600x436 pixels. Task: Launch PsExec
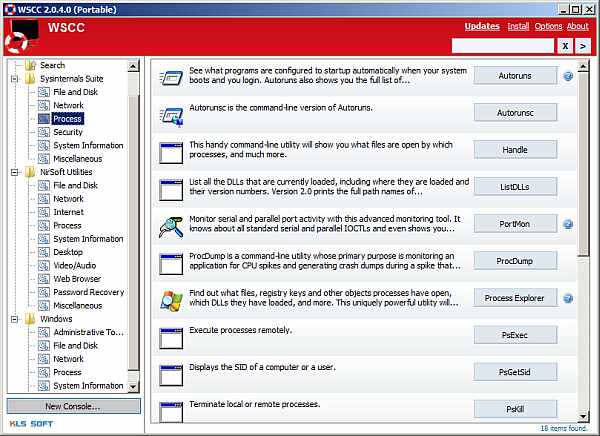click(515, 335)
